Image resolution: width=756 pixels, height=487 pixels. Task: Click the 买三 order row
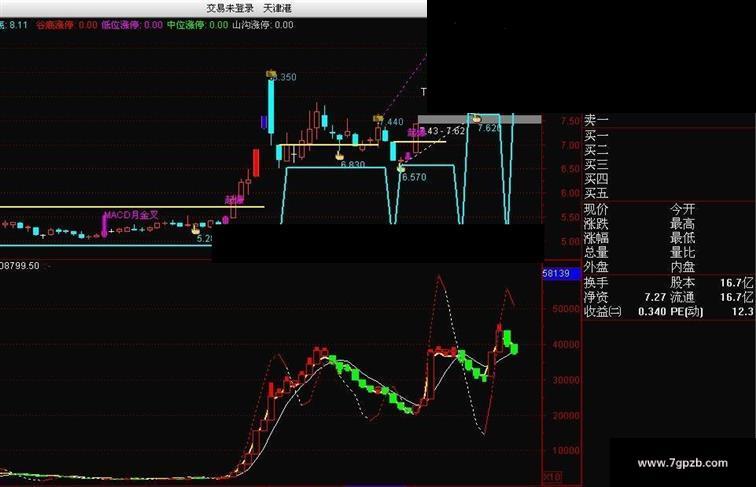click(596, 165)
